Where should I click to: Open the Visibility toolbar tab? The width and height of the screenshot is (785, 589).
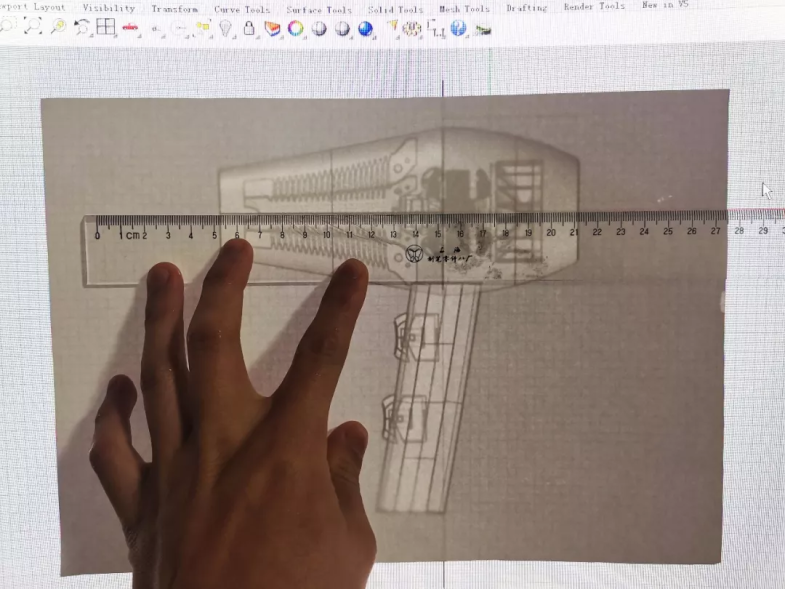pos(108,8)
